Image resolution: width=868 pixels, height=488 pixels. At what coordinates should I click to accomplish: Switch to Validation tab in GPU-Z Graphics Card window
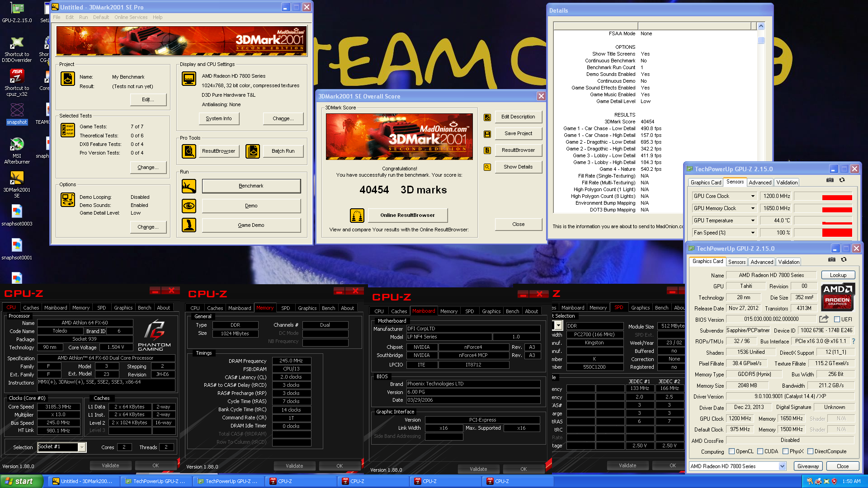point(789,262)
